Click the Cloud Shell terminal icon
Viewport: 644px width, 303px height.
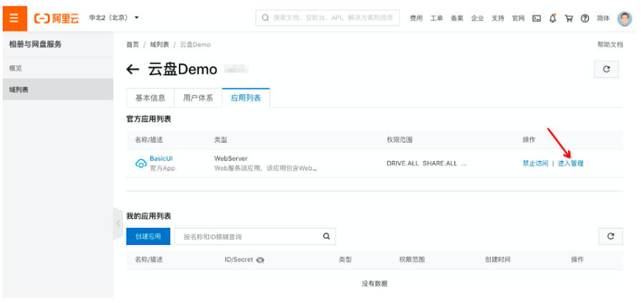536,18
